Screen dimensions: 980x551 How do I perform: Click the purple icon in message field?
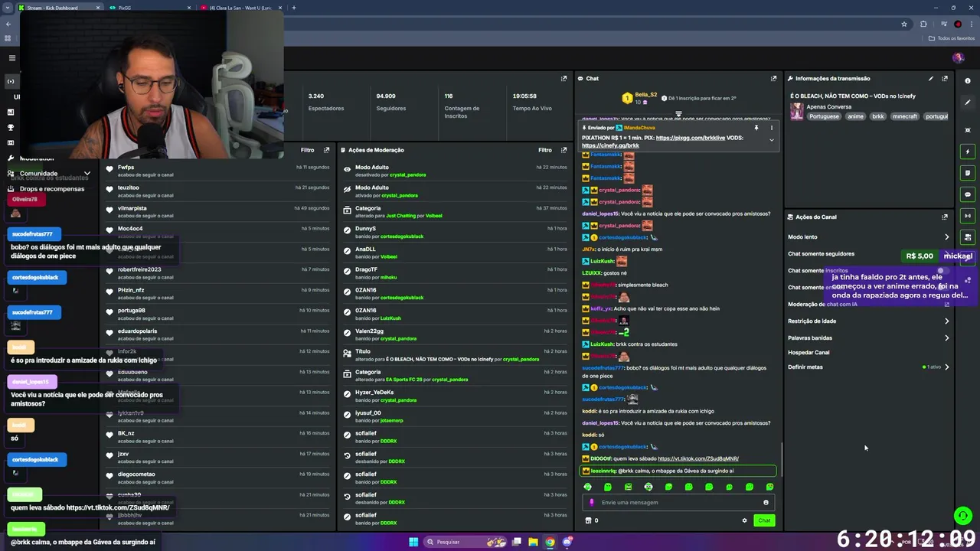click(x=591, y=503)
